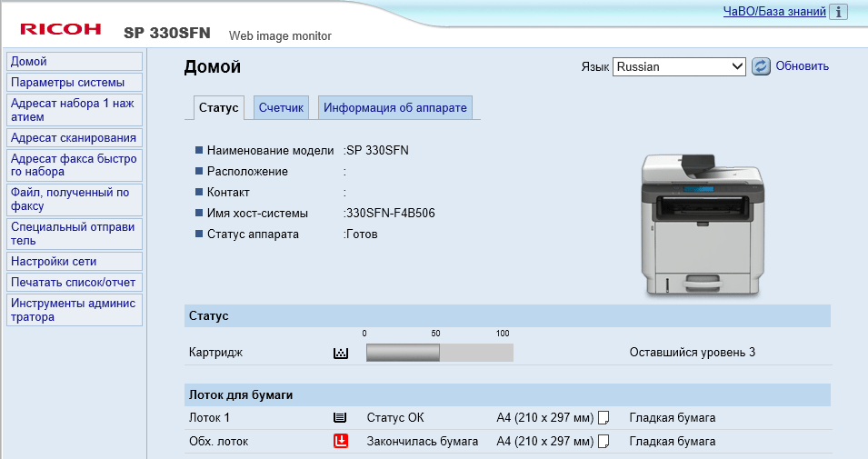
Task: Open Файл, полученный по факсу
Action: coord(75,199)
